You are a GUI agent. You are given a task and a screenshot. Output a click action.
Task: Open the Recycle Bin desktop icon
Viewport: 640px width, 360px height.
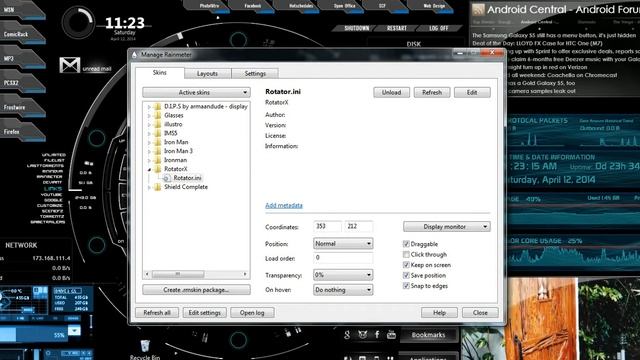pyautogui.click(x=145, y=346)
